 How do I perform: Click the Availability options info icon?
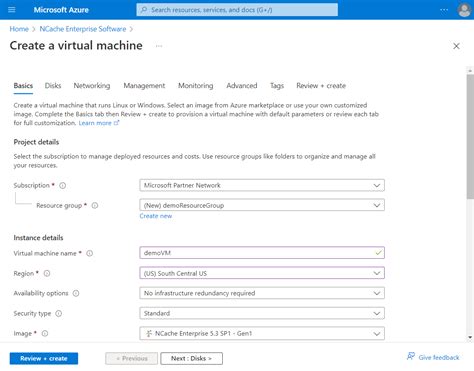(x=76, y=293)
